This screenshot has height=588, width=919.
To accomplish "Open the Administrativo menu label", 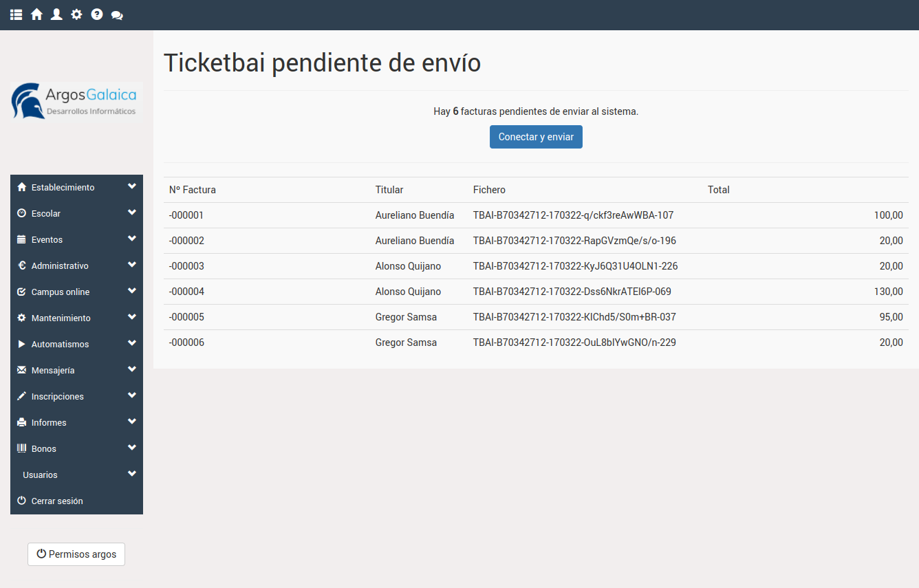I will (x=60, y=265).
